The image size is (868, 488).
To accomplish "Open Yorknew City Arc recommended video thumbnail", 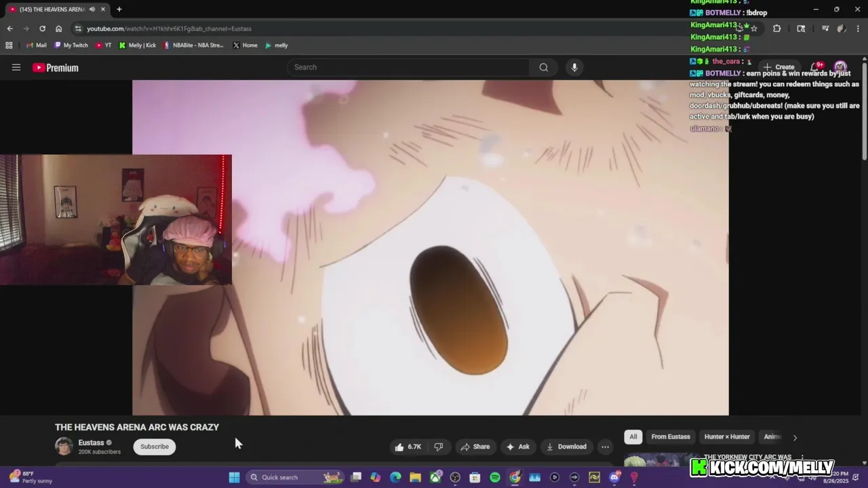I will [662, 460].
